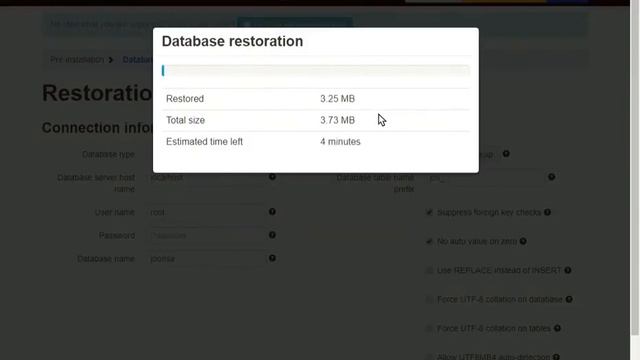Open help icon next to Use REPLACE instead of INSERT
The width and height of the screenshot is (640, 360).
[x=568, y=270]
